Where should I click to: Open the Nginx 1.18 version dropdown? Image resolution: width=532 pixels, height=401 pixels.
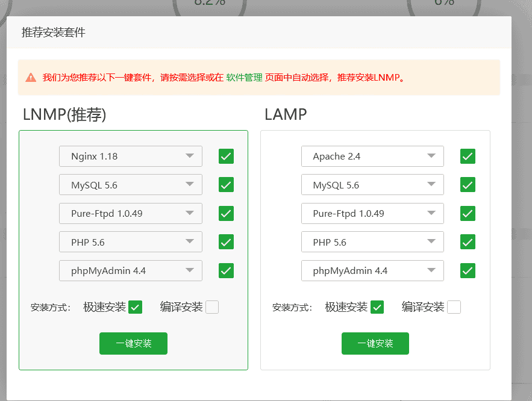(130, 156)
